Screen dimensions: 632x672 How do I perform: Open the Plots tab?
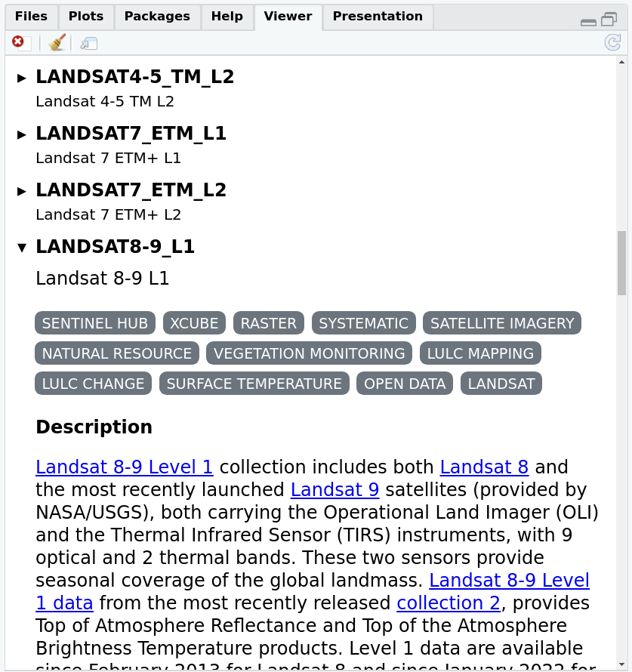point(86,17)
